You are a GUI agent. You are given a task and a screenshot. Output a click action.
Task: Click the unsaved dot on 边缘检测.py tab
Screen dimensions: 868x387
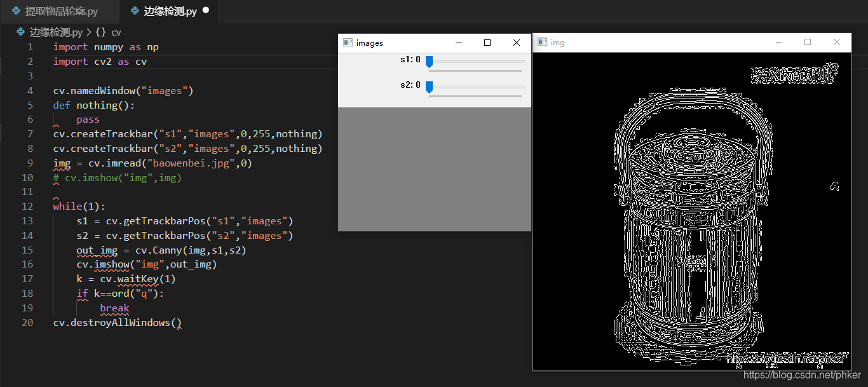(x=206, y=11)
